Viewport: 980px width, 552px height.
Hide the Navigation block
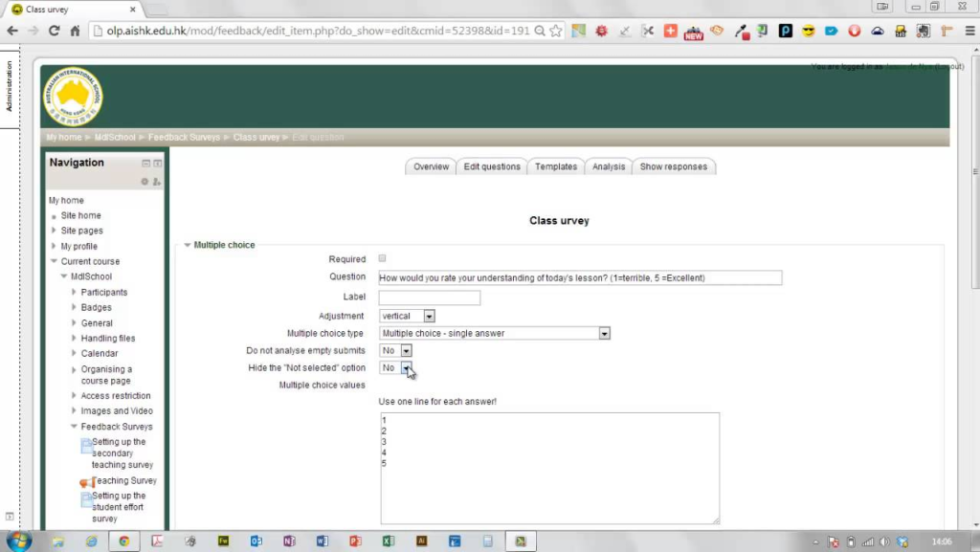pos(145,164)
